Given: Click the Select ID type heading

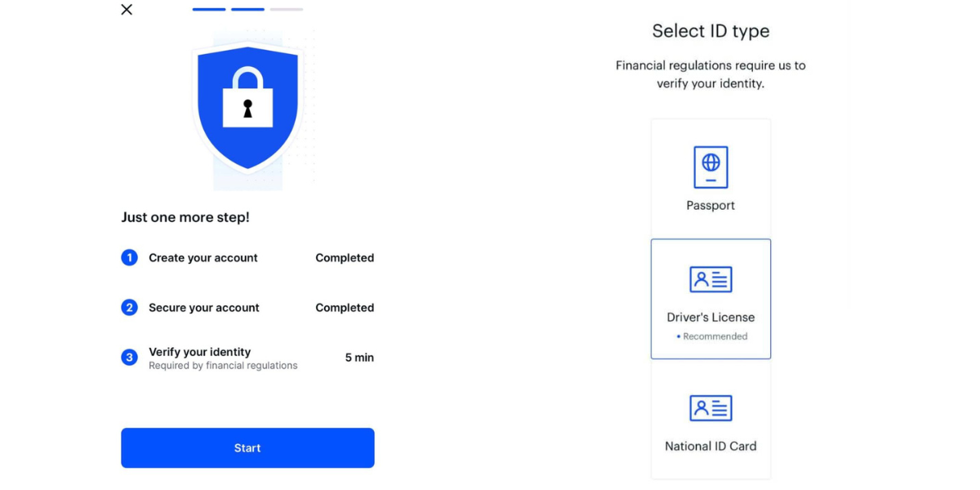Looking at the screenshot, I should [710, 31].
